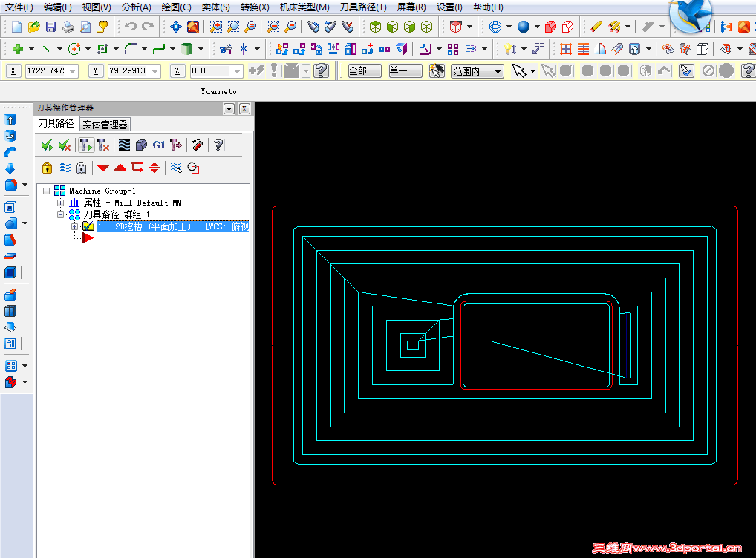Open the 刀具操作管理器 panel dropdown arrow

tap(229, 108)
